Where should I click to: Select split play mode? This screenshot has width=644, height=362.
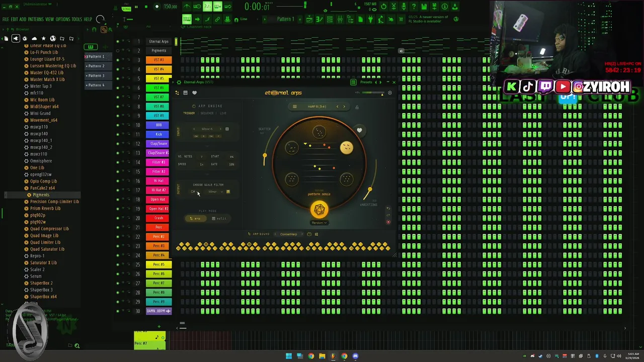click(x=219, y=219)
